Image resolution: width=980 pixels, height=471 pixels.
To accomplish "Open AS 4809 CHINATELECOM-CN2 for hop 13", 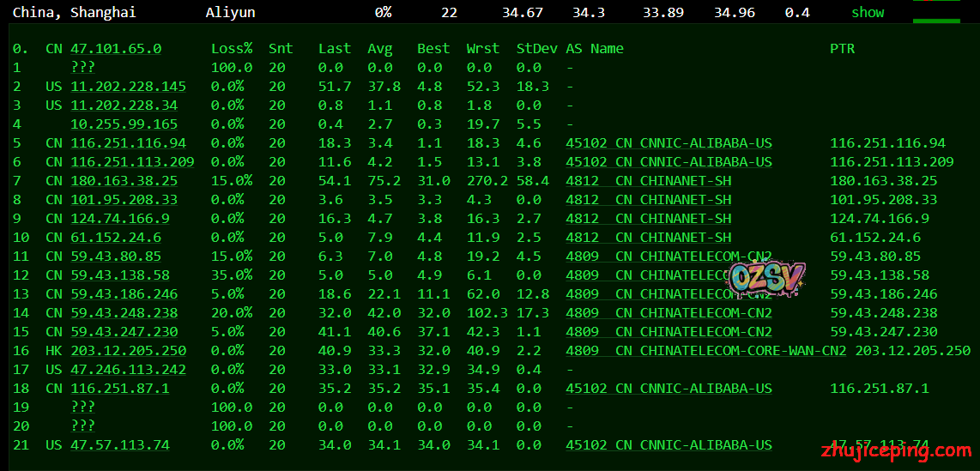I will pyautogui.click(x=668, y=294).
